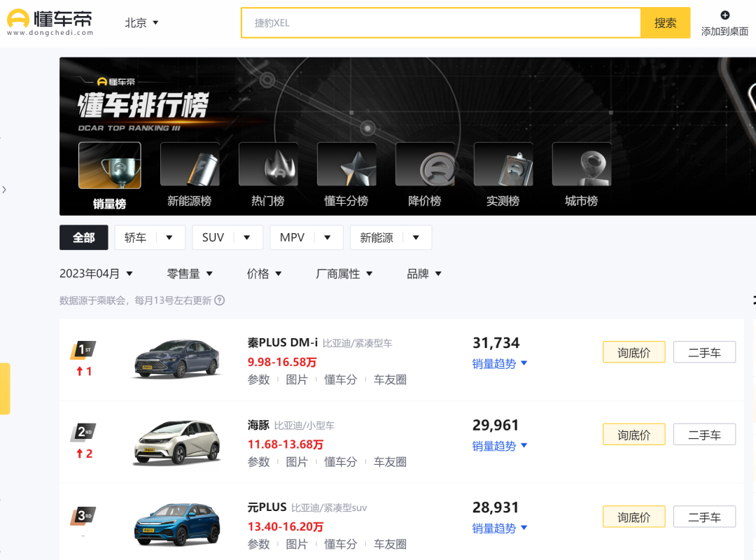Select the 全部 category tab
The width and height of the screenshot is (756, 560).
[83, 237]
